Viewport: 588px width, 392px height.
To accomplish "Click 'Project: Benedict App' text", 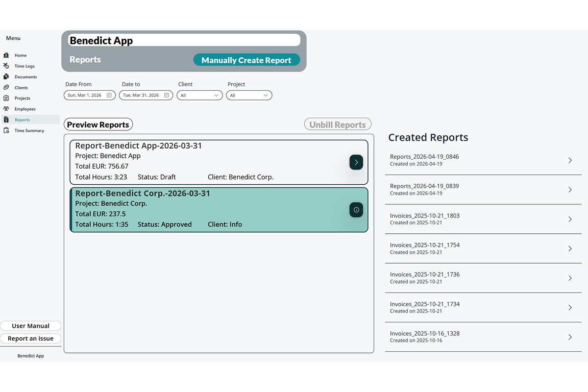I will (x=108, y=156).
